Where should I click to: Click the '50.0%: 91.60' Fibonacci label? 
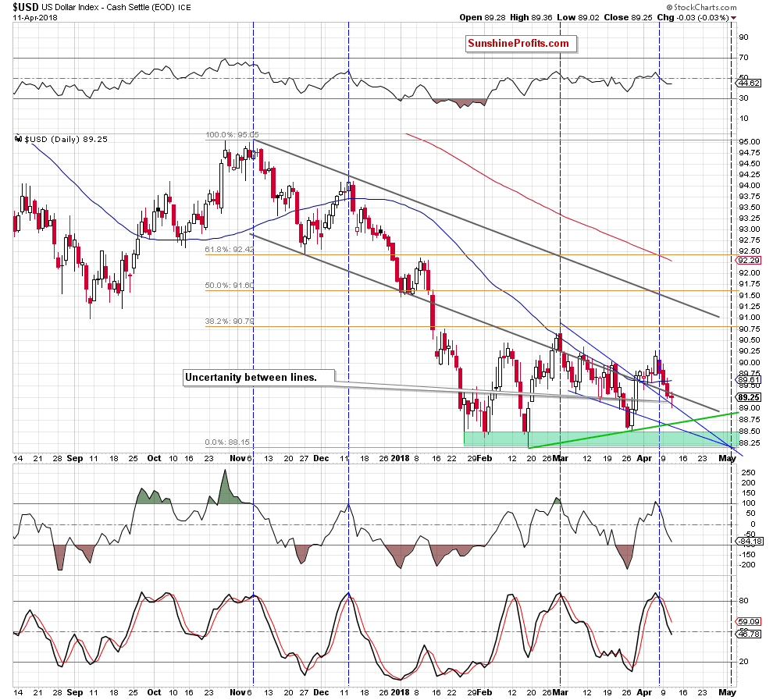click(x=230, y=286)
